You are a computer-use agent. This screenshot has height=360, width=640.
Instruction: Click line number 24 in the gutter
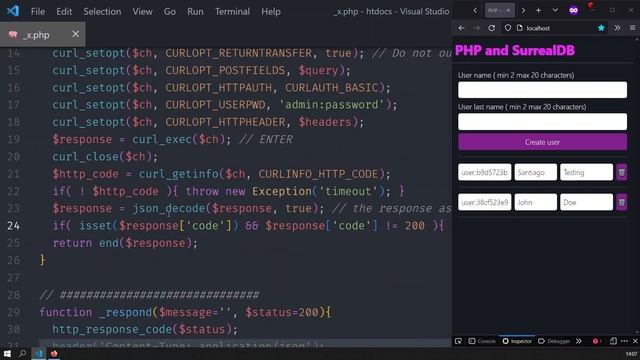click(13, 226)
